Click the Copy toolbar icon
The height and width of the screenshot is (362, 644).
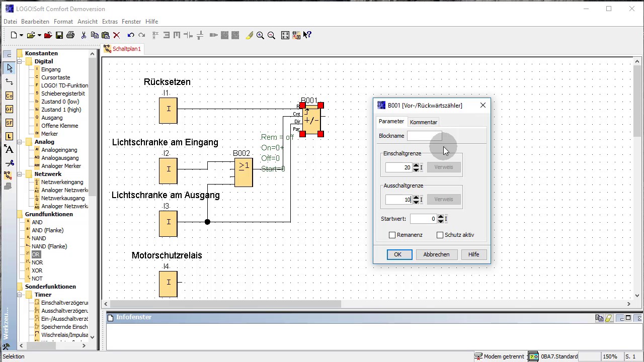95,35
